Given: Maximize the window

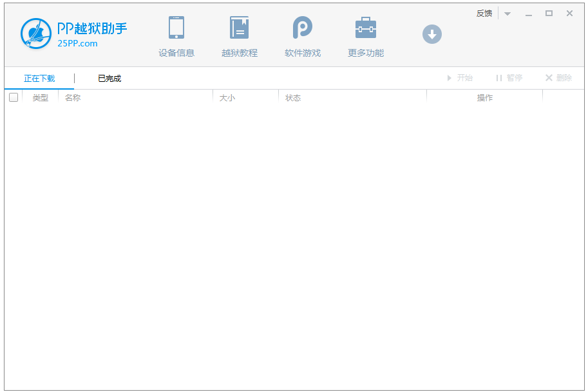Looking at the screenshot, I should coord(549,14).
